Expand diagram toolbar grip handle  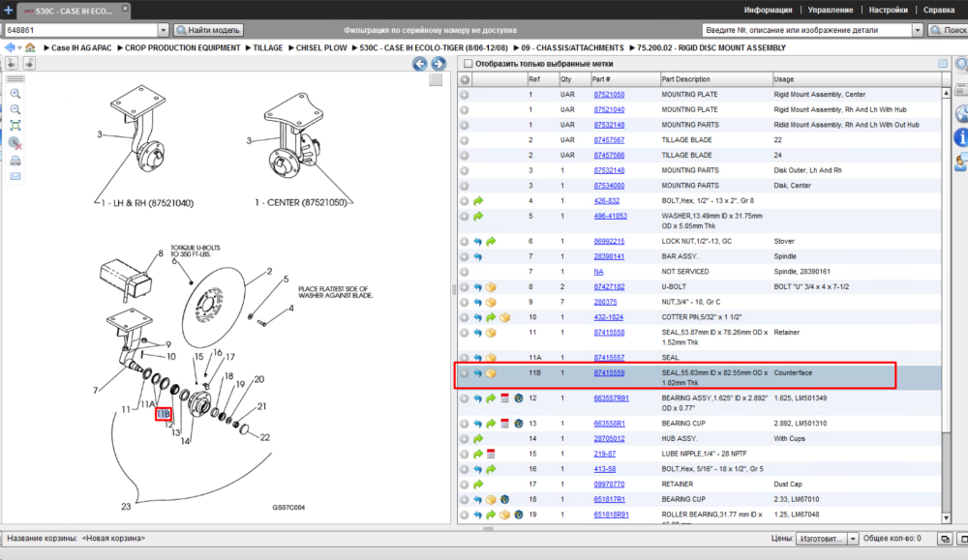(x=15, y=79)
